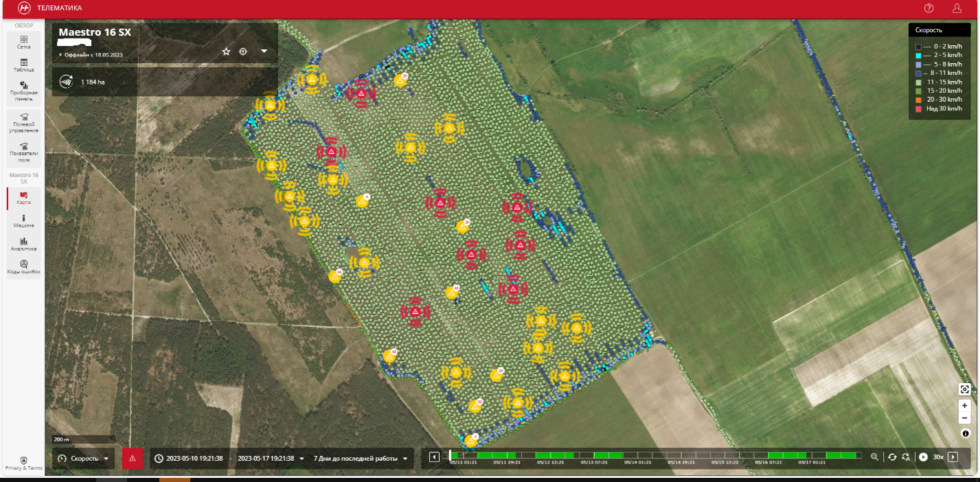The image size is (980, 482).
Task: Start playback with the play button
Action: coord(924,457)
